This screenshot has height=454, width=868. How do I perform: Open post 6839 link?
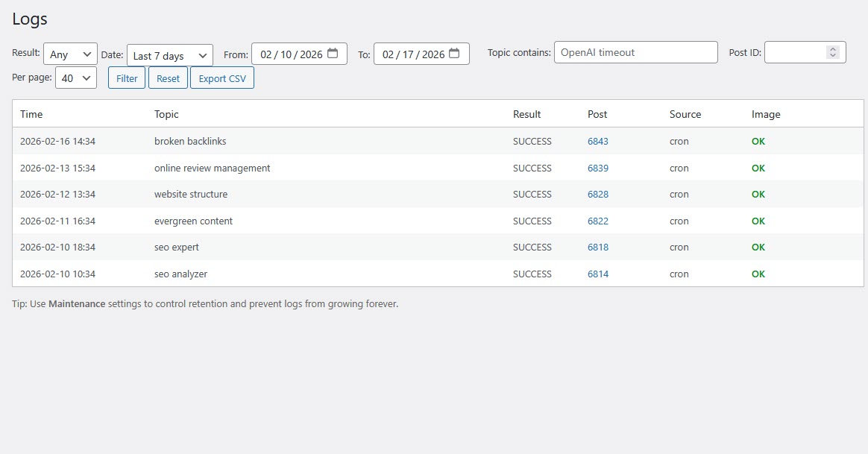click(597, 168)
